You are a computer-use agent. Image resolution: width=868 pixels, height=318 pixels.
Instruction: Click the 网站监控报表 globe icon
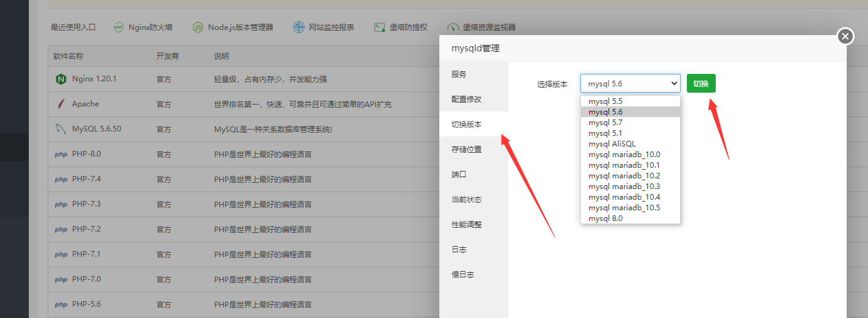pyautogui.click(x=299, y=28)
